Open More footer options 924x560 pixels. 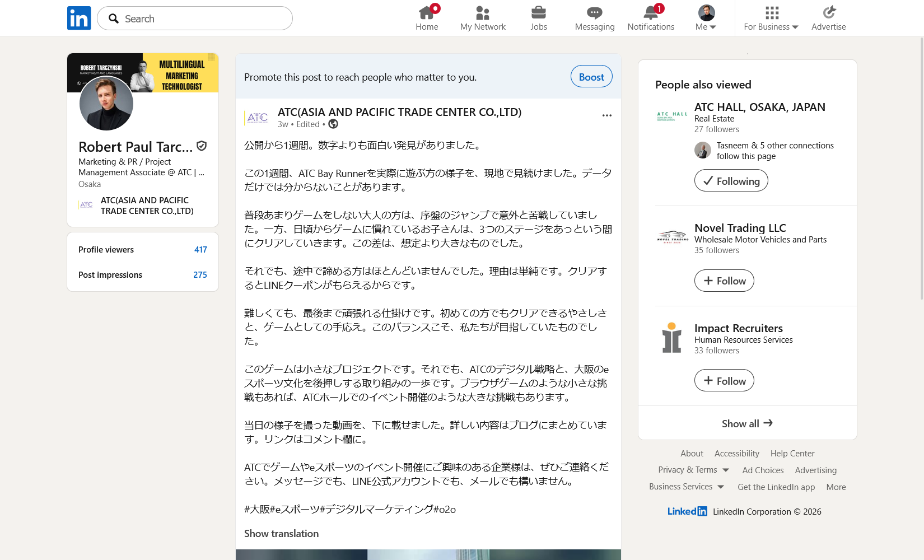pos(836,487)
